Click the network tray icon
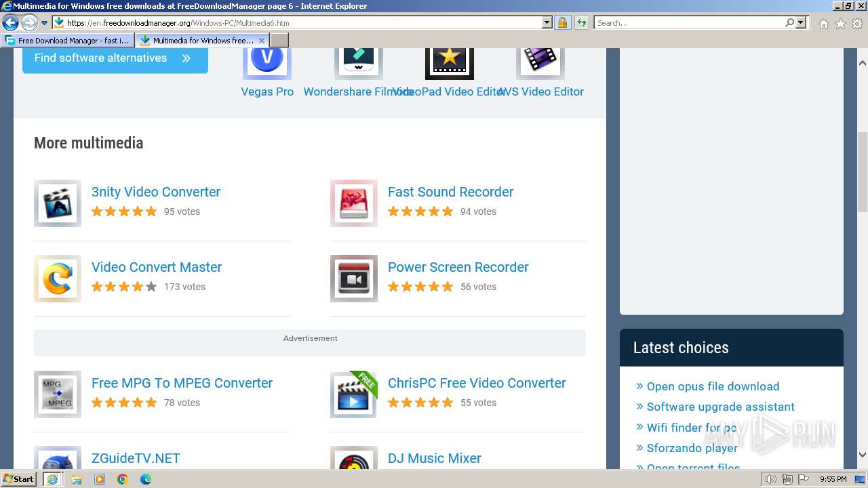Image resolution: width=868 pixels, height=488 pixels. (x=787, y=479)
